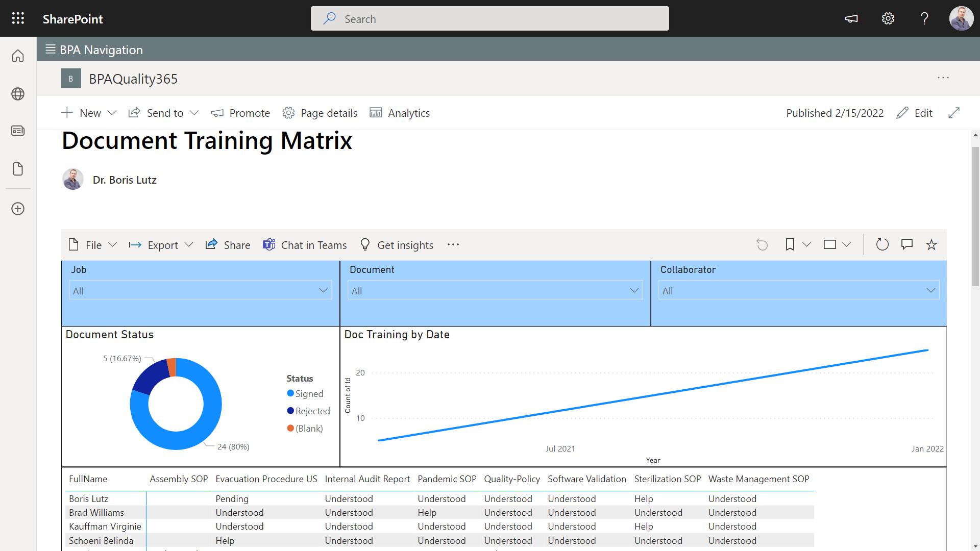Click the SharePoint brand link
The height and width of the screenshot is (551, 980).
coord(73,19)
